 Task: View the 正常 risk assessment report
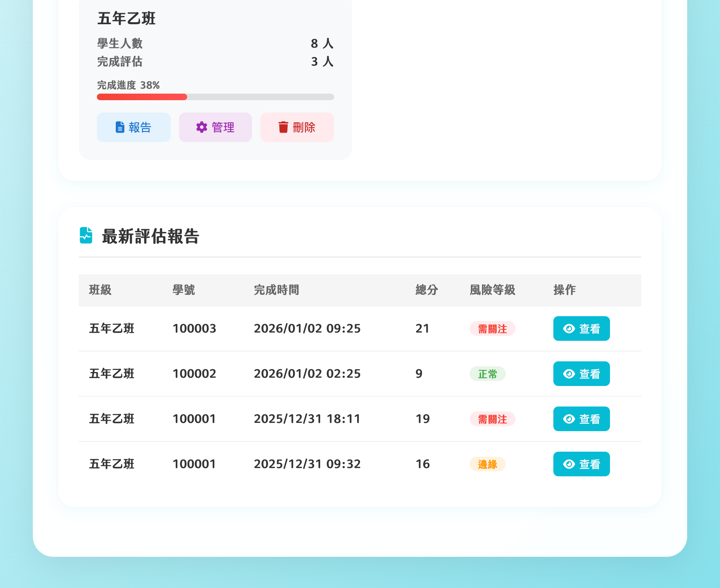(x=581, y=374)
